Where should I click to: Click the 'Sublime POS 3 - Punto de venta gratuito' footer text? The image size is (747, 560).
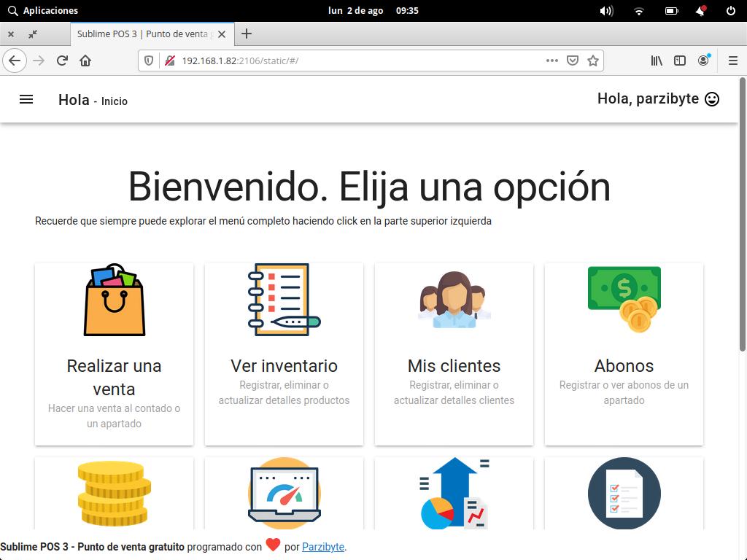[92, 547]
